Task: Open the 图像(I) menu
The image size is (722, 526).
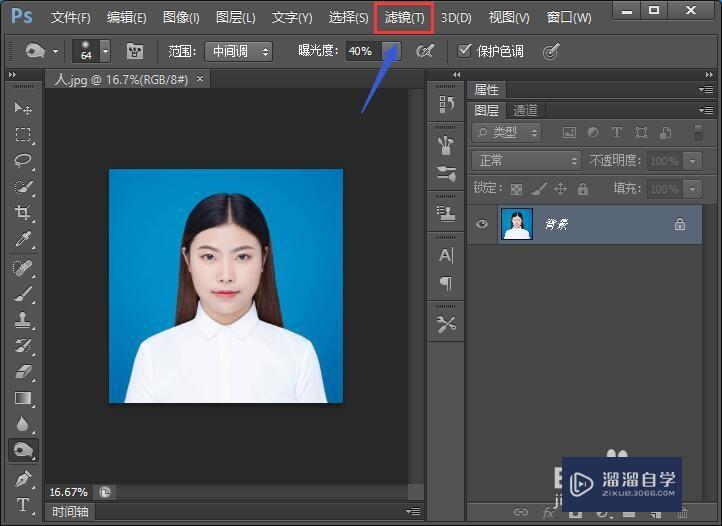Action: click(x=181, y=18)
